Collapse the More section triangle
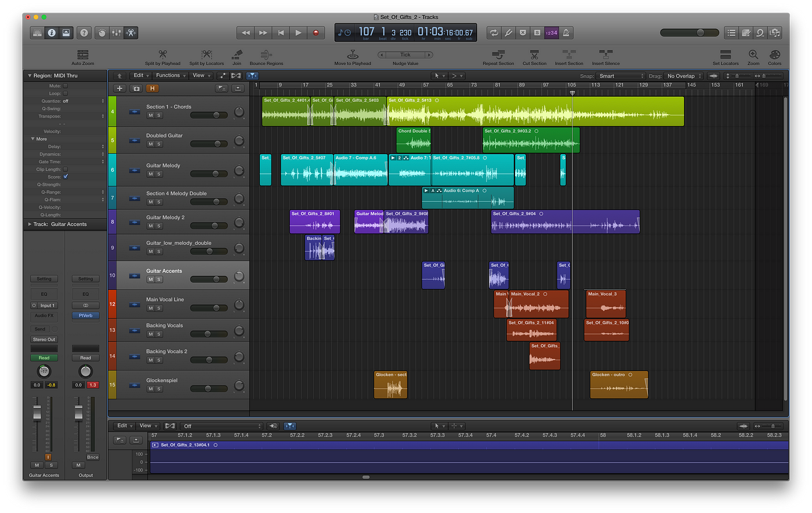The image size is (812, 513). click(x=32, y=139)
